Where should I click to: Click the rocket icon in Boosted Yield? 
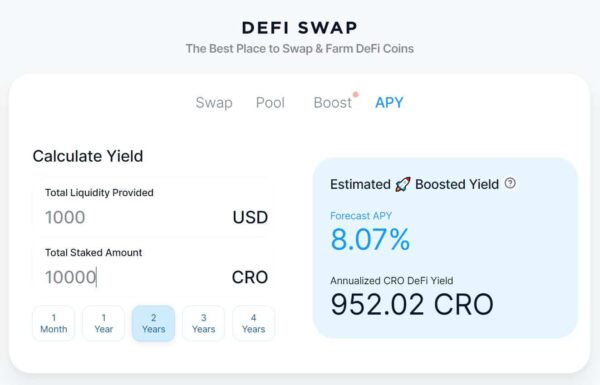(403, 184)
